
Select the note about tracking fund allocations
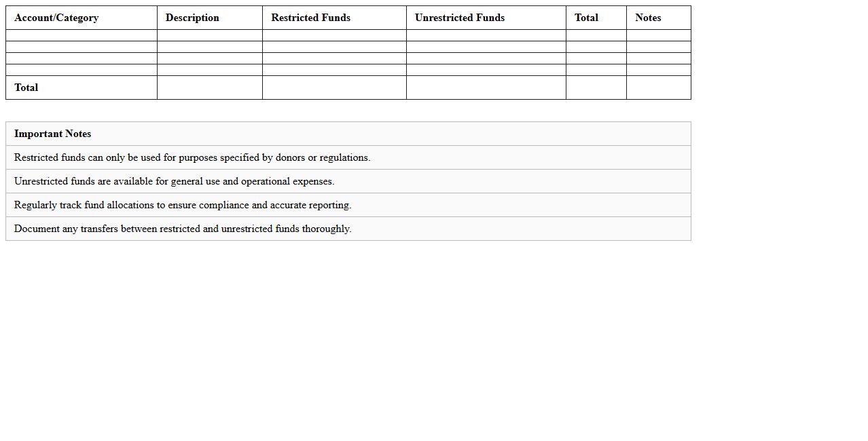pos(183,205)
